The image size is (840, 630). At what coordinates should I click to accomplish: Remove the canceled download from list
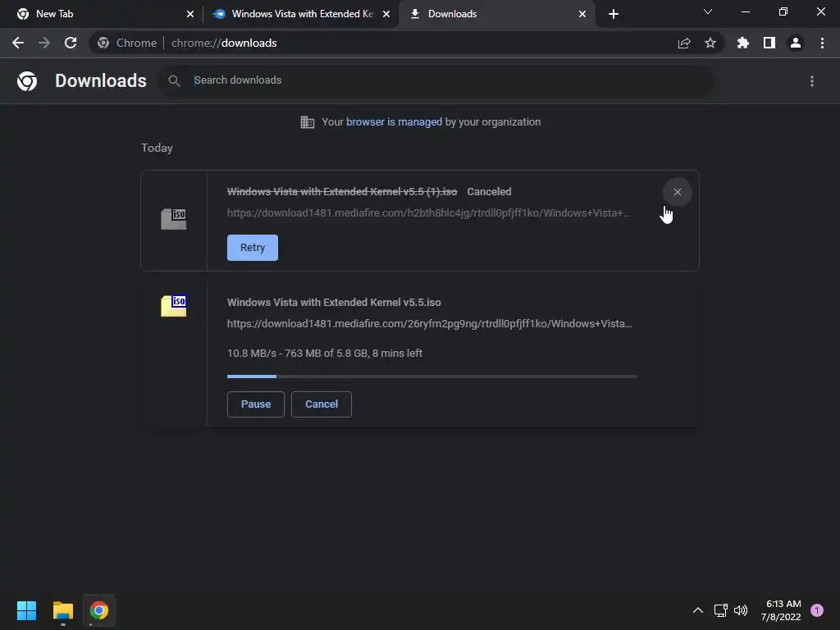(x=677, y=192)
